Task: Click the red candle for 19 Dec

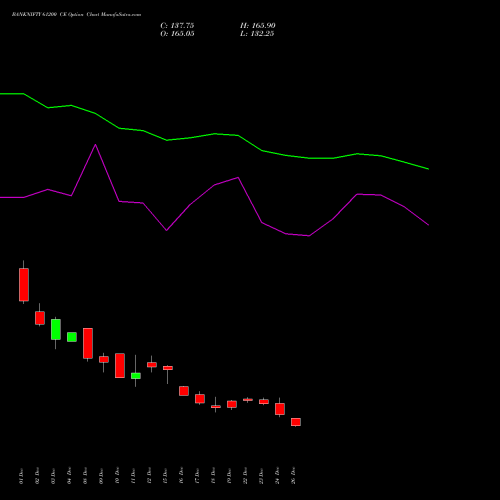Action: (x=232, y=404)
